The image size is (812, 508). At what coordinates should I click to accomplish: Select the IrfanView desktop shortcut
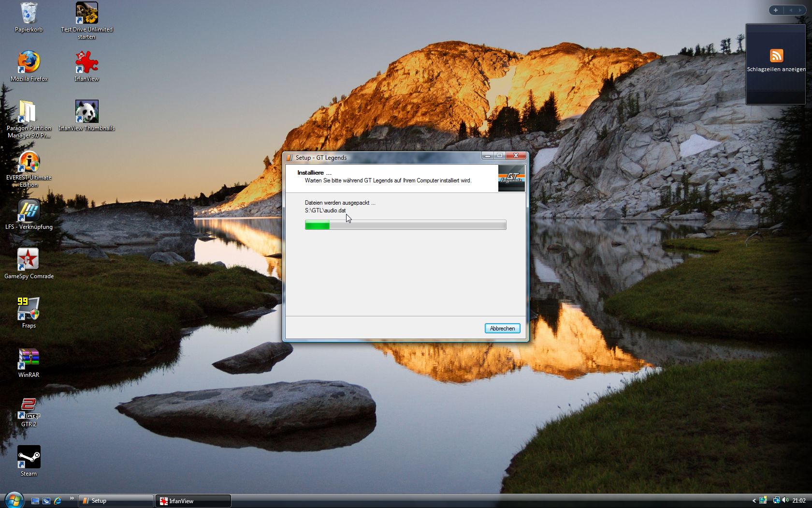coord(87,66)
